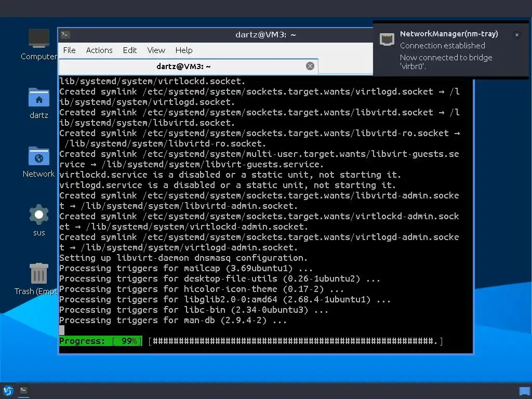Select the terminal task in the taskbar
The image size is (532, 399).
(23, 391)
